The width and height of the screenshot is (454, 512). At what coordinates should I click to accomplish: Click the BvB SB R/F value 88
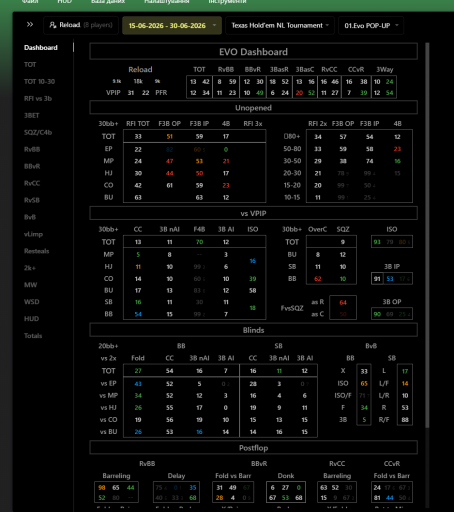[405, 420]
